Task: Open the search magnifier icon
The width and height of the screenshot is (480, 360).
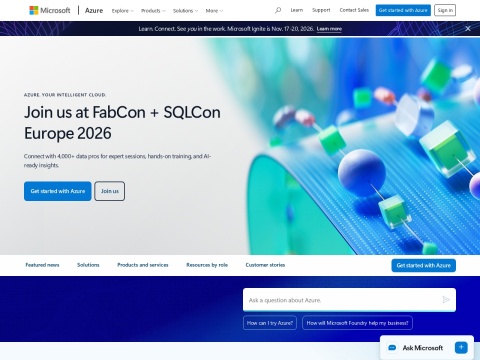Action: point(278,10)
